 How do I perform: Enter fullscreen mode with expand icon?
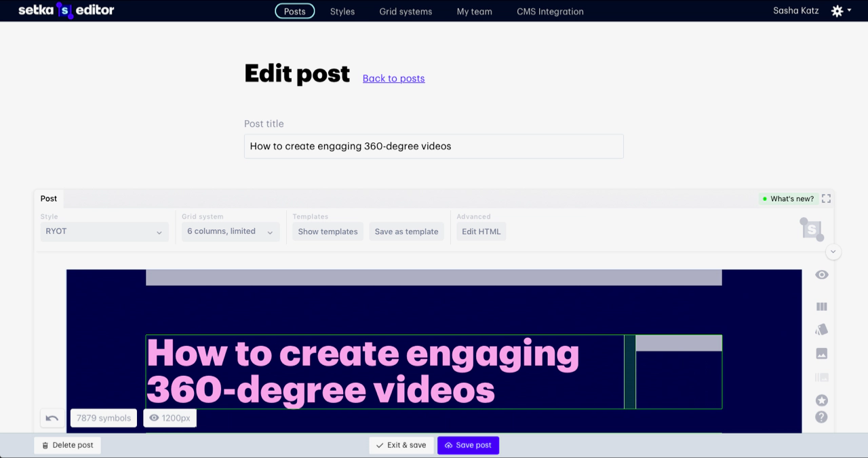[826, 199]
